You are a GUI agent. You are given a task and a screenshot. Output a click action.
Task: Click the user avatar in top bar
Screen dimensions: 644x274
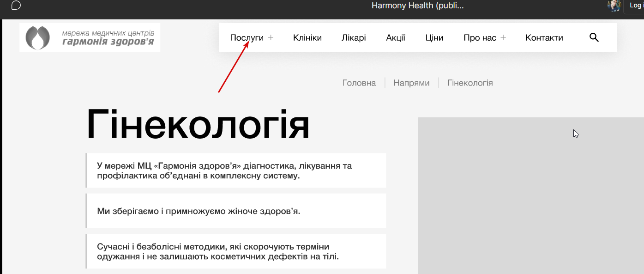(614, 6)
